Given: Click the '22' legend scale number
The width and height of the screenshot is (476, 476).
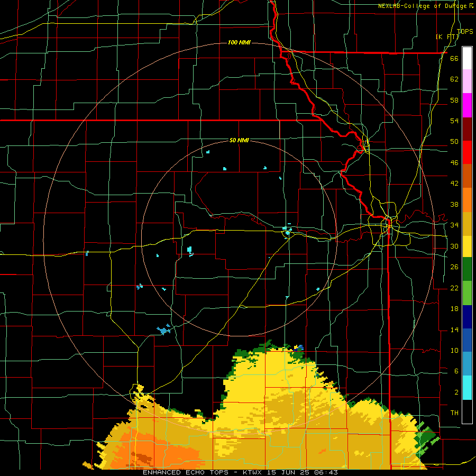Looking at the screenshot, I should click(454, 288).
